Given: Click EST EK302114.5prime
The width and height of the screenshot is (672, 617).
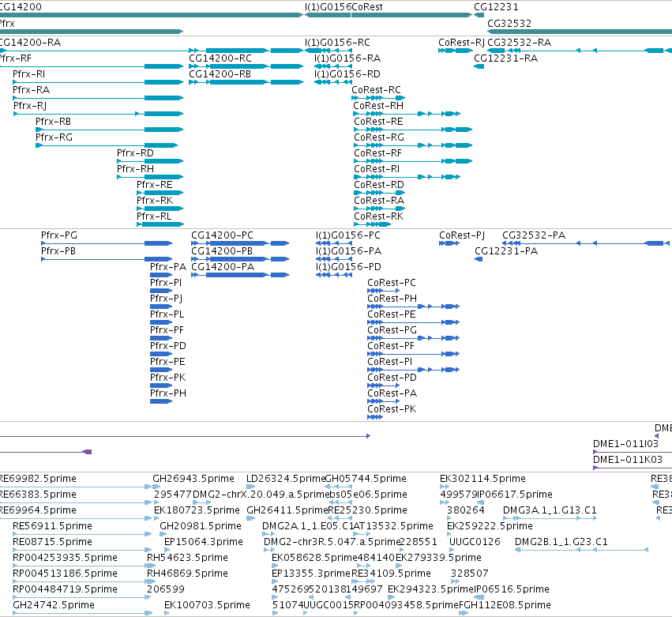Looking at the screenshot, I should click(x=445, y=487).
